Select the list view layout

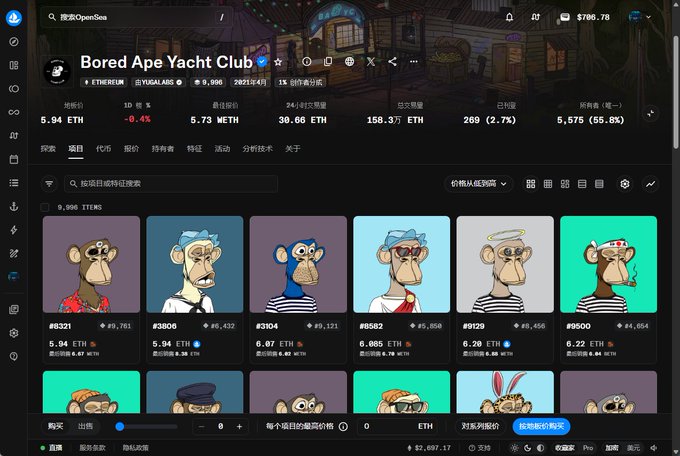tap(582, 184)
